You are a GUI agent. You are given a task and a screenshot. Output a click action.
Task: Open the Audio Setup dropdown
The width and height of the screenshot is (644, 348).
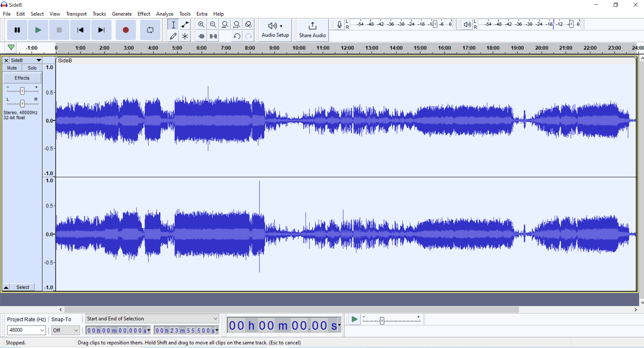275,30
